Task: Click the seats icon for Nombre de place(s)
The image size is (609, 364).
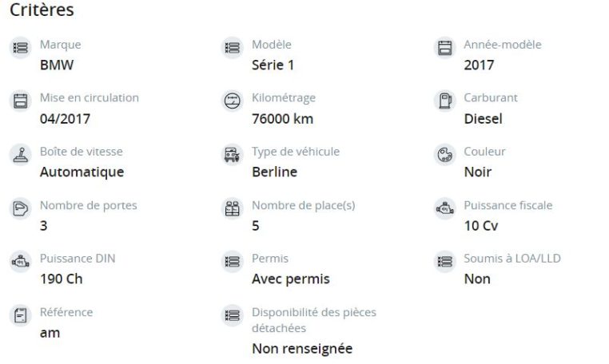Action: [x=233, y=208]
